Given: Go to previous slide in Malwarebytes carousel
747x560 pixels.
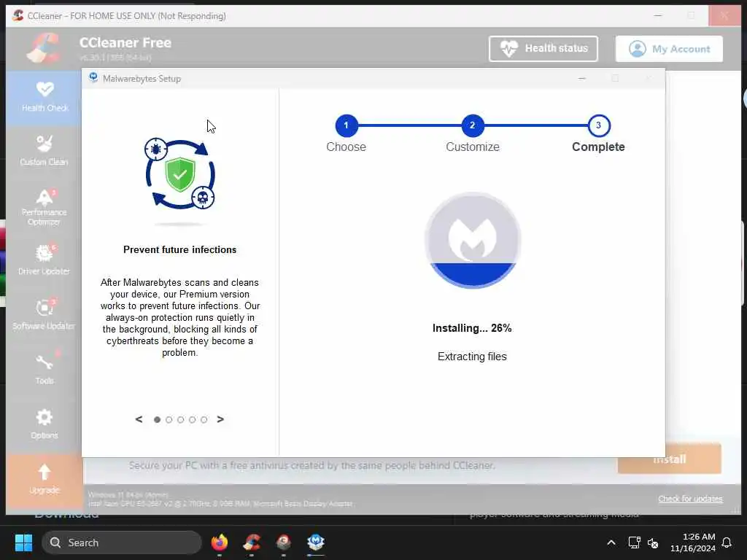Looking at the screenshot, I should 139,419.
